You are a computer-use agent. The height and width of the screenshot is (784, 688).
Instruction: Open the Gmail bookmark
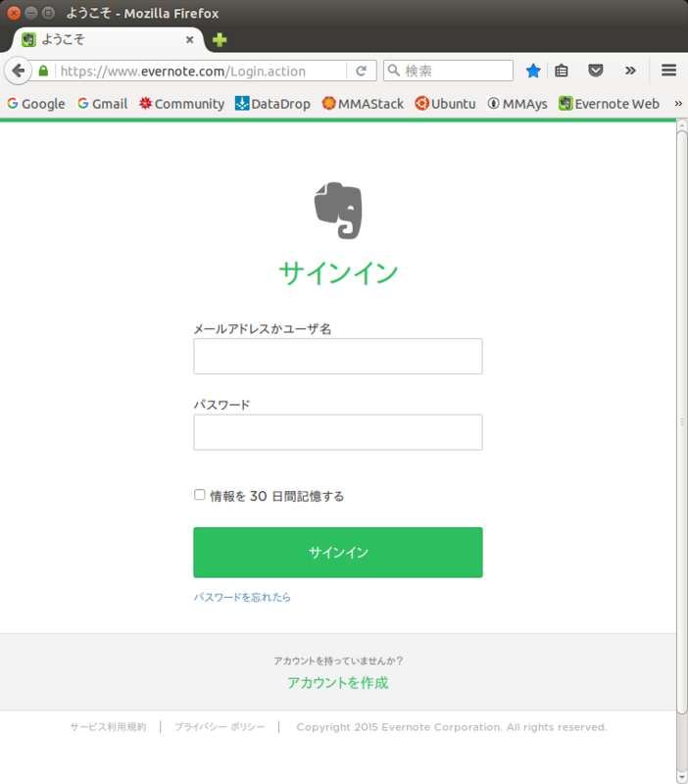[x=103, y=104]
